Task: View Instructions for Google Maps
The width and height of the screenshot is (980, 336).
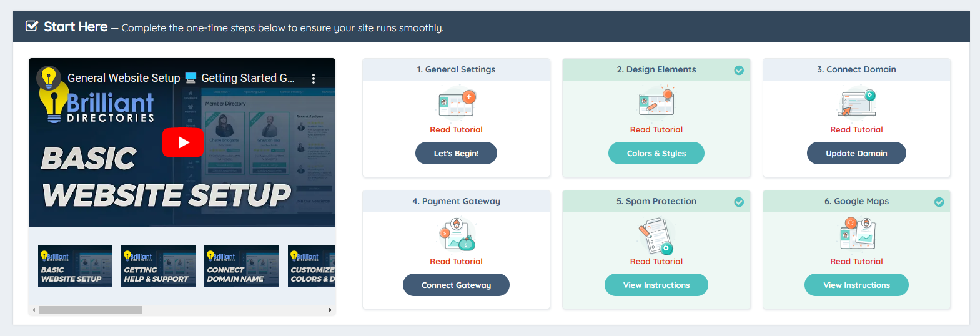Action: click(x=856, y=285)
